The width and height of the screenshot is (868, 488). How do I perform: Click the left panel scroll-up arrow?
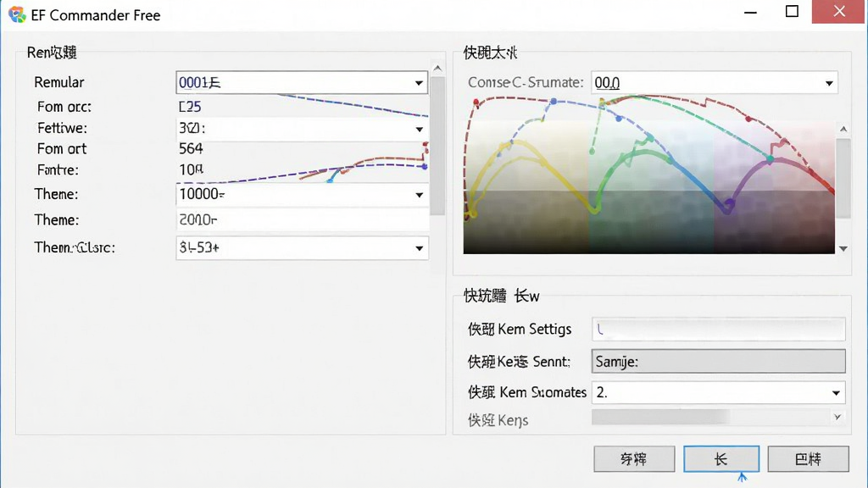click(x=437, y=68)
